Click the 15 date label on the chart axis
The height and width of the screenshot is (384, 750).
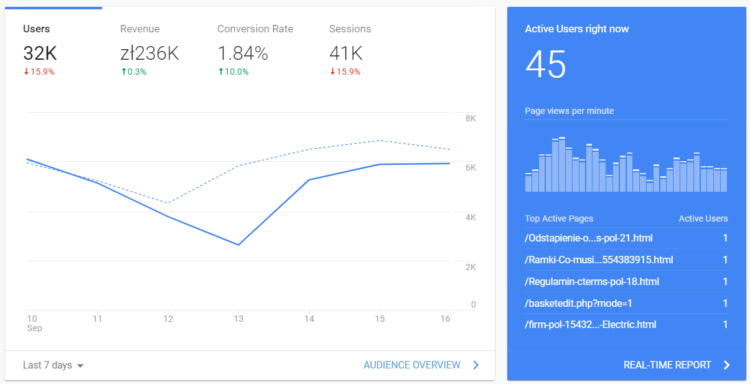(380, 319)
